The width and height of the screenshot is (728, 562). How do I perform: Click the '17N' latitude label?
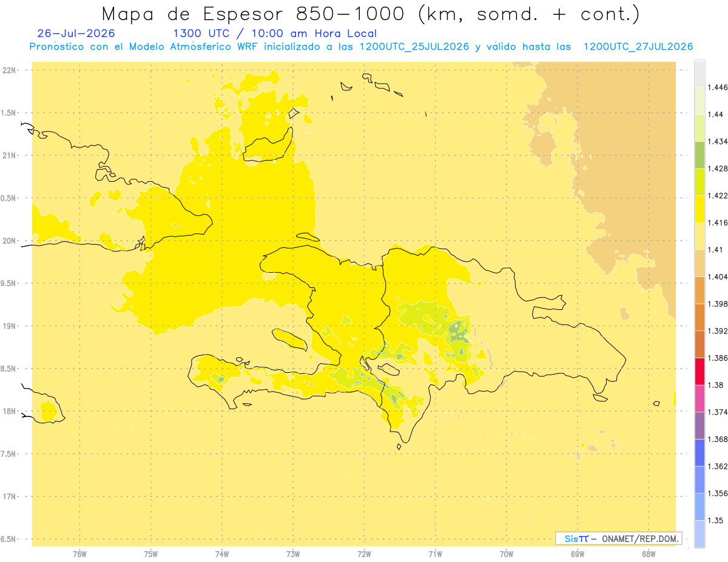pos(8,497)
